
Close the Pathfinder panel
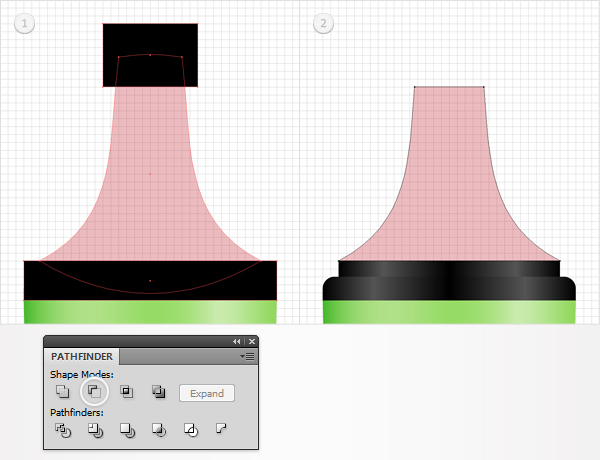(252, 341)
